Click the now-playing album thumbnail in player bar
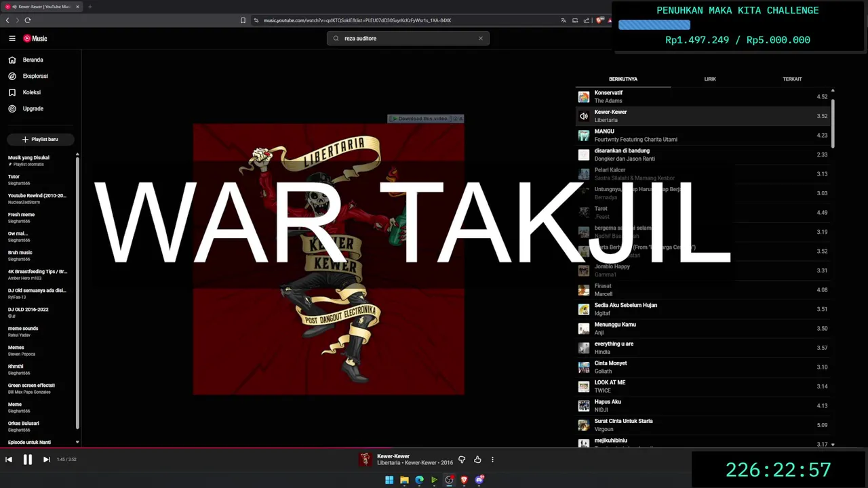The image size is (868, 488). [366, 460]
